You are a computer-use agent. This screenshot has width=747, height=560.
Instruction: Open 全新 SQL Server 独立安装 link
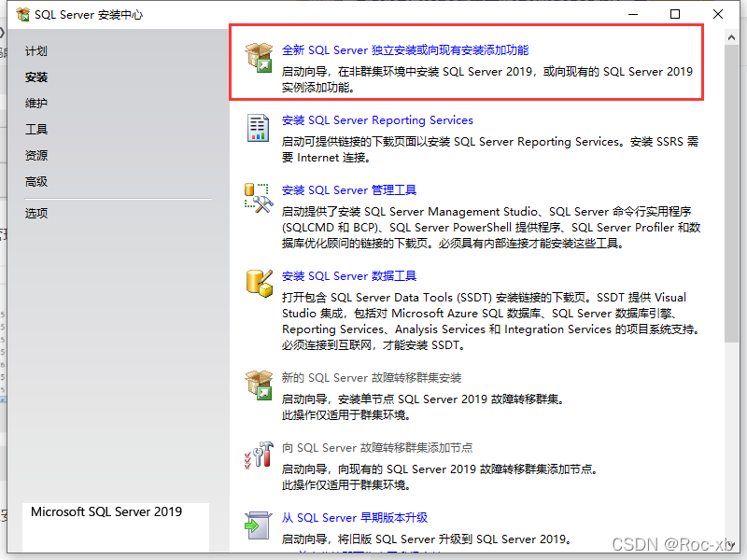[405, 50]
